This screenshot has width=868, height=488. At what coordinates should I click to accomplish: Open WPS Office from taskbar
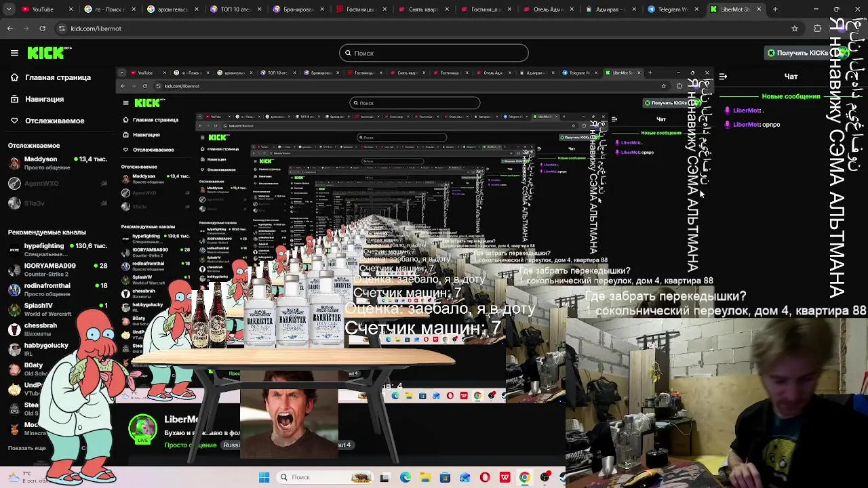505,477
